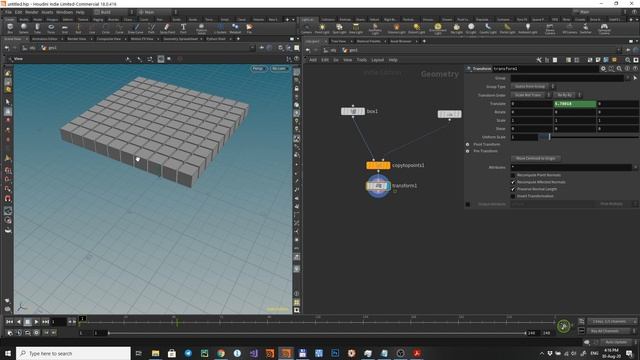Viewport: 640px width, 360px height.
Task: Click Move Centroid to Origin button
Action: [x=536, y=158]
